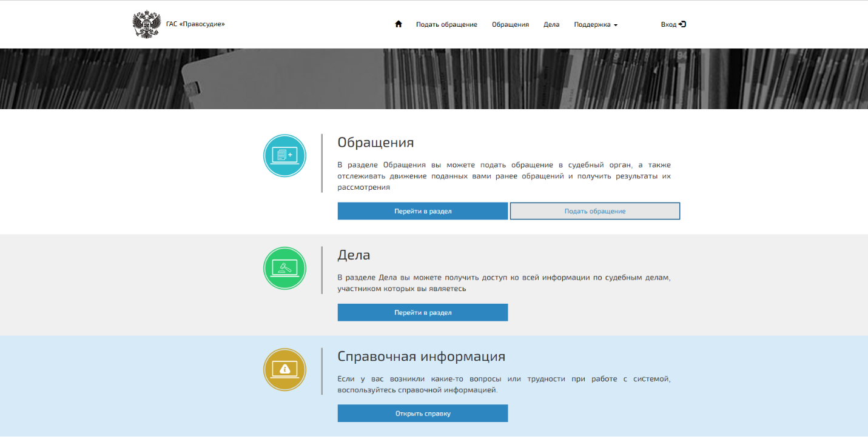Open Дела from the top navigation bar
Screen dimensions: 868x439
(551, 25)
